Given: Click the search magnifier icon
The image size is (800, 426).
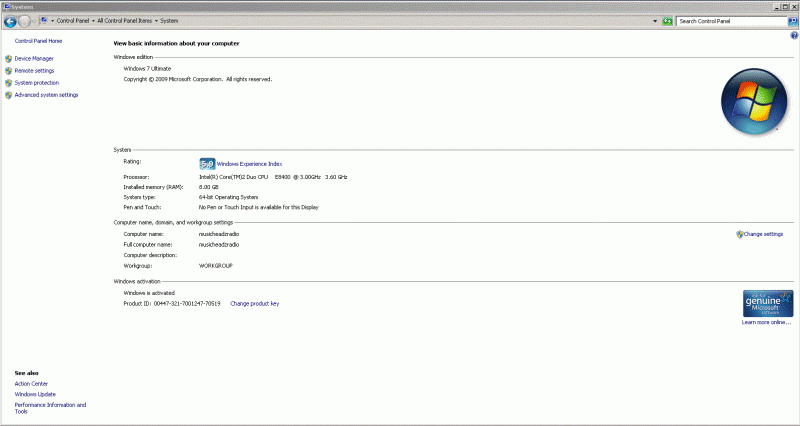Looking at the screenshot, I should (792, 21).
